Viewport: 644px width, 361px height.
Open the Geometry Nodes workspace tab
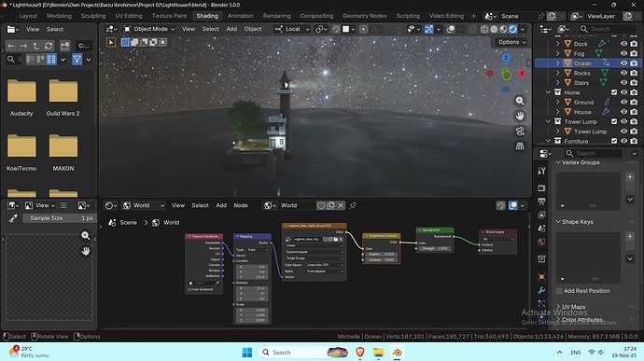tap(365, 16)
